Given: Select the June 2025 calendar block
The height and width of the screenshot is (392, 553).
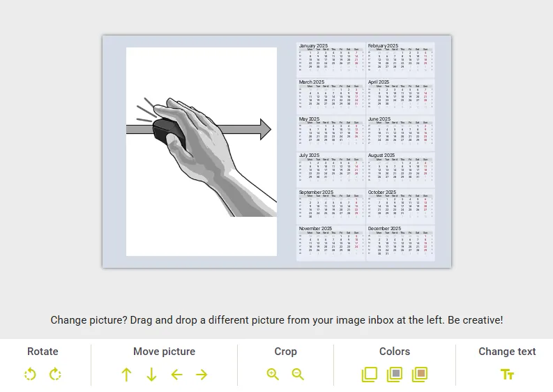Looking at the screenshot, I should pyautogui.click(x=400, y=133).
